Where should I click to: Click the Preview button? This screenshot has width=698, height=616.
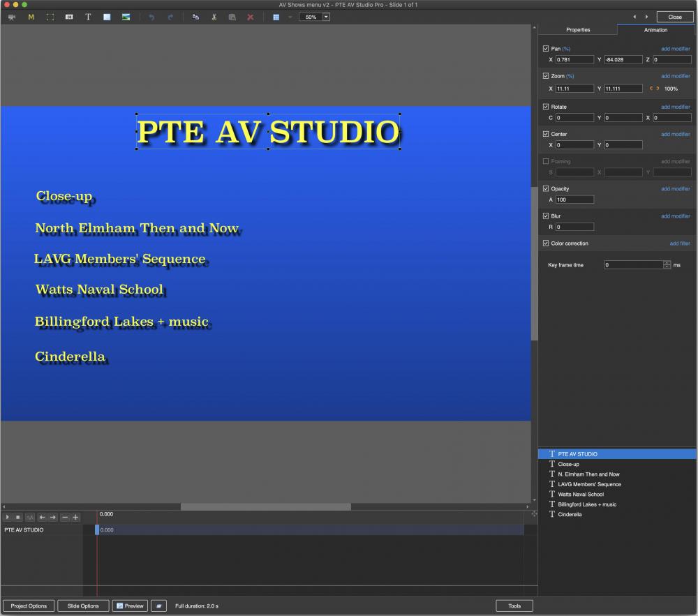pos(130,606)
